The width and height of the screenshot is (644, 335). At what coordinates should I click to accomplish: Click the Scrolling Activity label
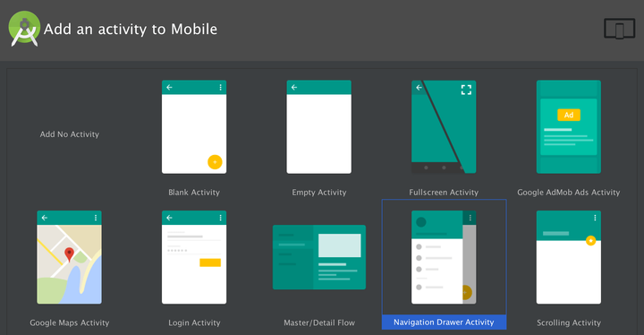(x=569, y=322)
